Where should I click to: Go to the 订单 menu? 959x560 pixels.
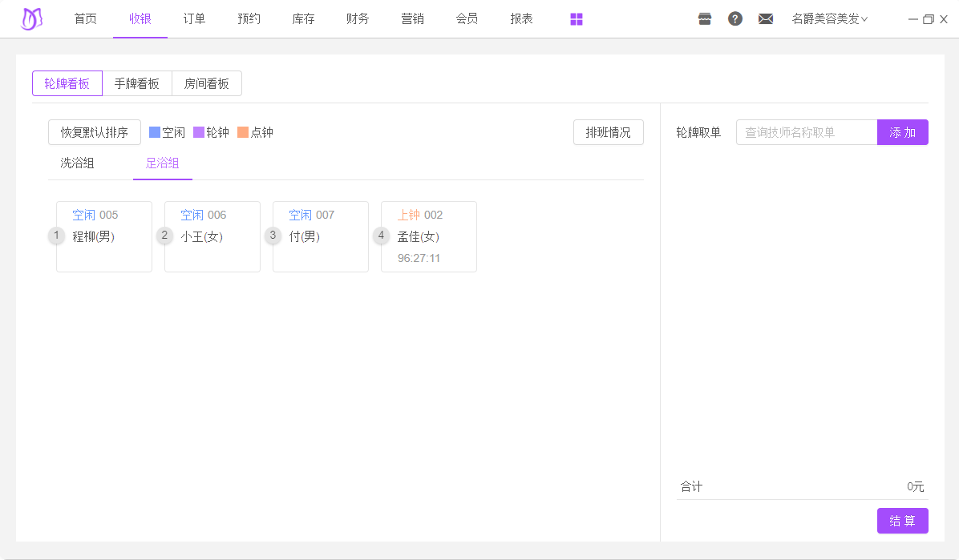coord(195,19)
